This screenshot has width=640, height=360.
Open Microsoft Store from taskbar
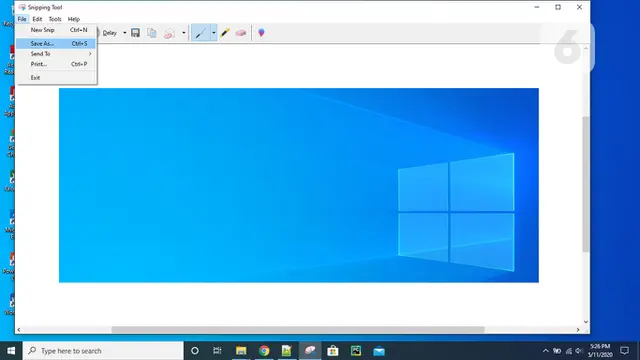333,351
